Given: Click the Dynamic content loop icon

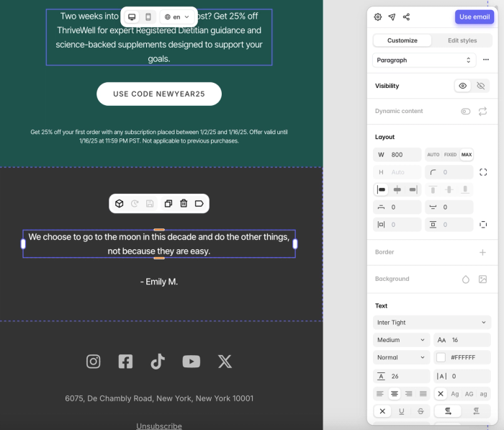Looking at the screenshot, I should coord(482,111).
